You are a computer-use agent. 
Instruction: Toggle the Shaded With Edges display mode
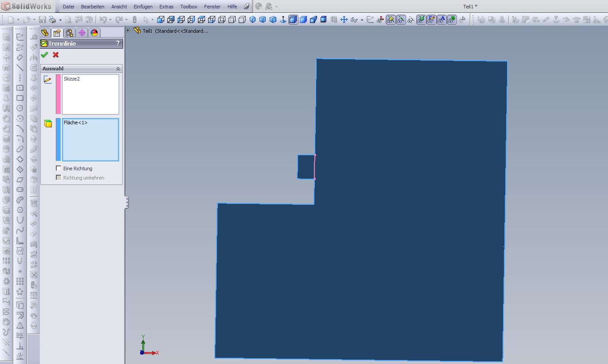coord(293,19)
